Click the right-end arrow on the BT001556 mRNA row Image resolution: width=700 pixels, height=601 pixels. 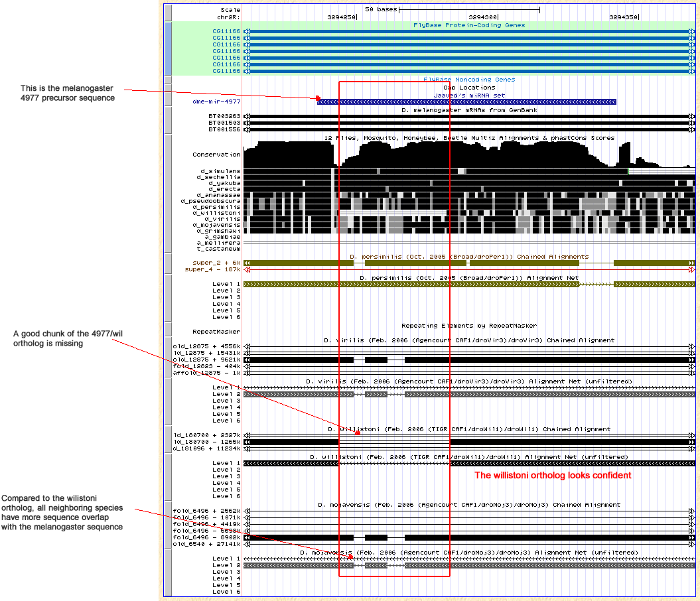(691, 129)
